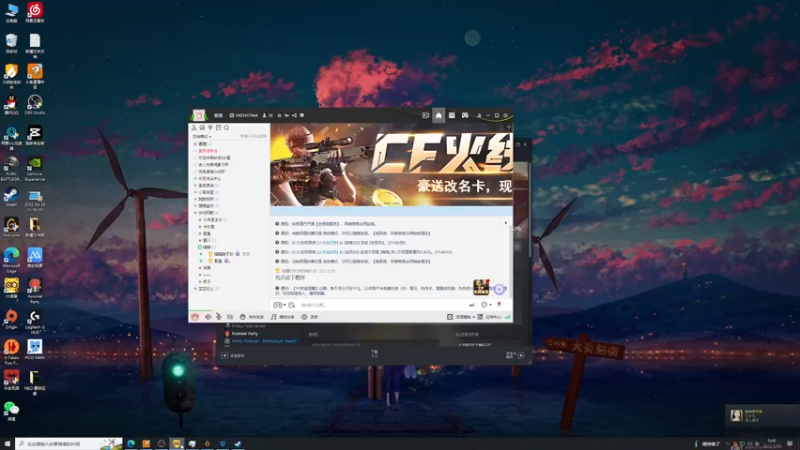Image resolution: width=800 pixels, height=450 pixels.
Task: Collapse the channel marked with green square
Action: (200, 247)
